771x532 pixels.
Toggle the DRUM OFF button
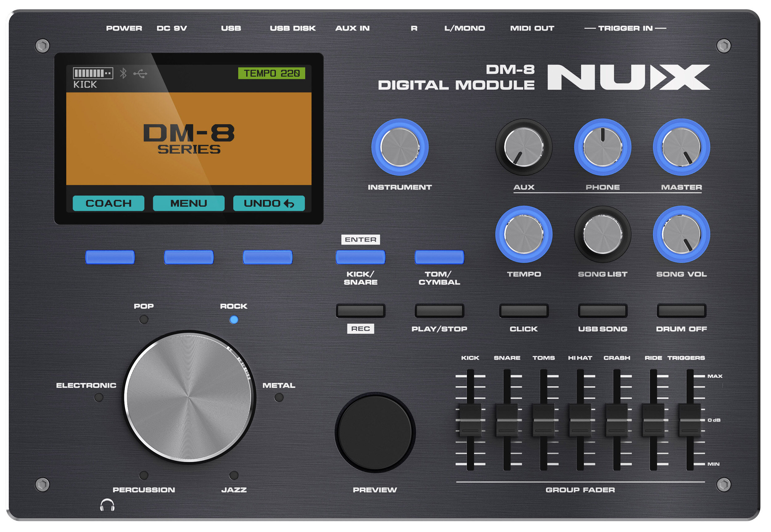tap(681, 311)
